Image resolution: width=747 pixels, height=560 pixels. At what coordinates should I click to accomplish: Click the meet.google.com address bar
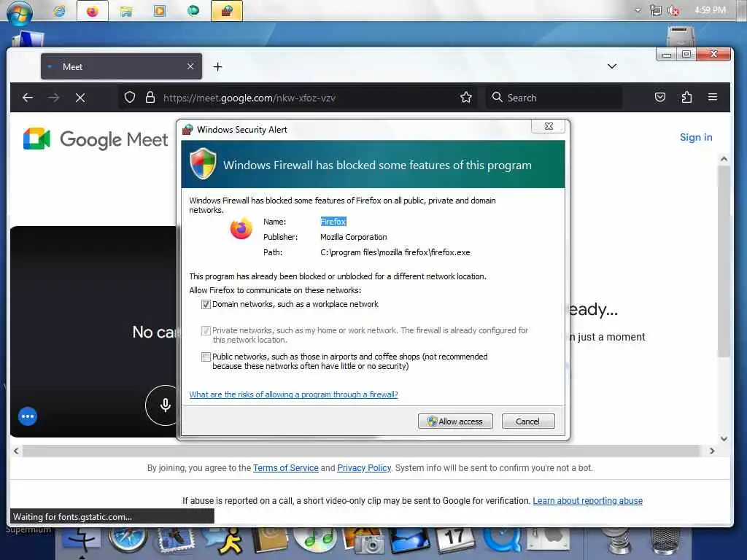click(x=298, y=98)
